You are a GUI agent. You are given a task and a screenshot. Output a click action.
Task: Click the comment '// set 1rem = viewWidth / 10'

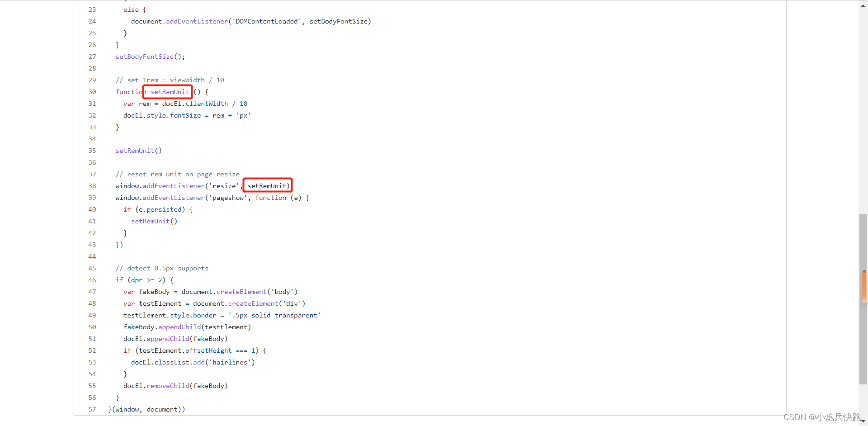170,80
